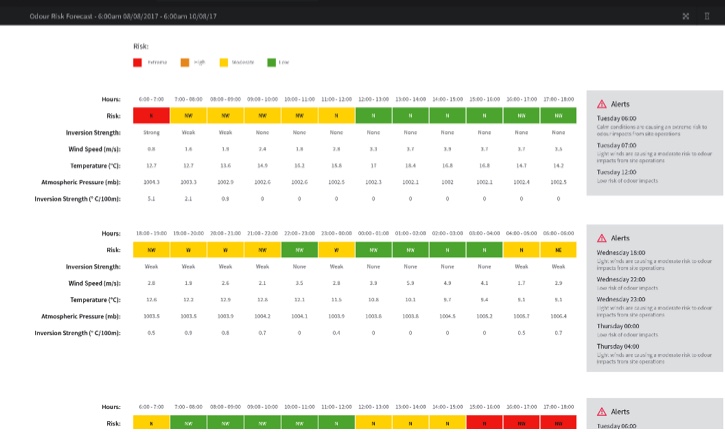
Task: Click the 00:00-01:00 green NW risk cell
Action: point(373,250)
